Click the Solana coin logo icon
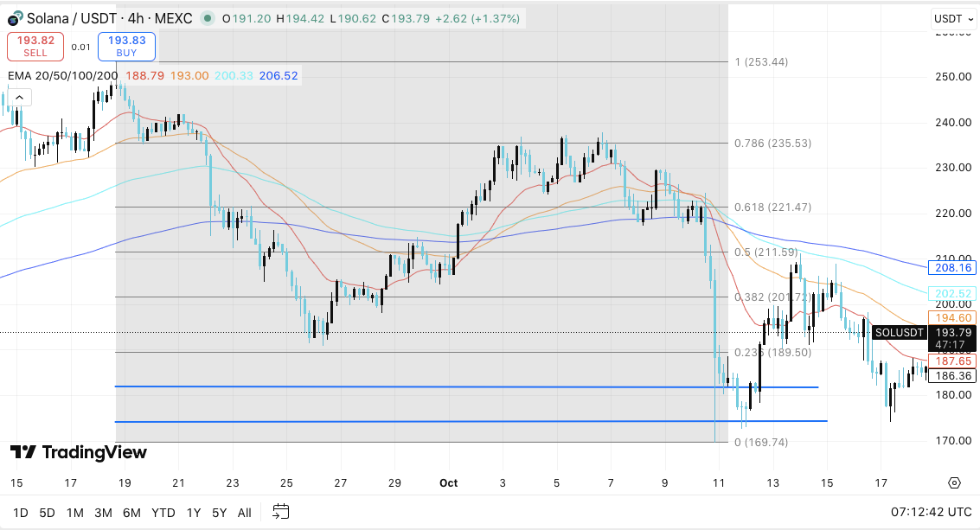Screen dimensions: 980x530 [16, 18]
